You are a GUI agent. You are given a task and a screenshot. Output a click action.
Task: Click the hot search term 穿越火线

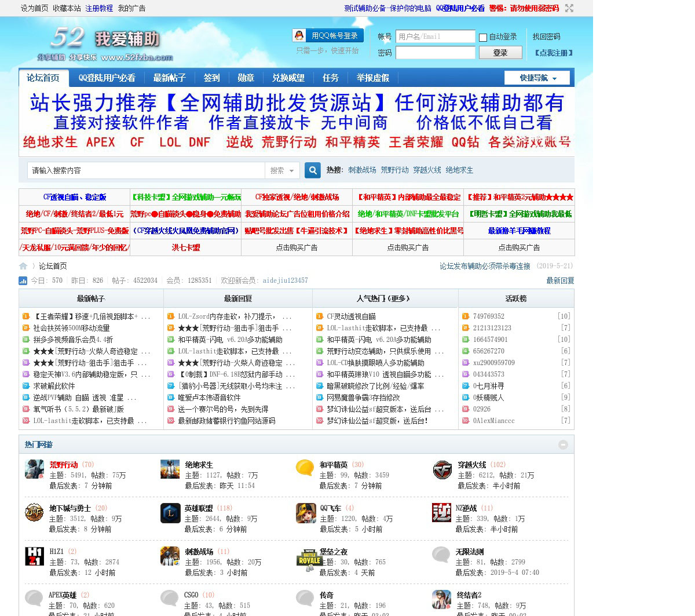click(427, 170)
